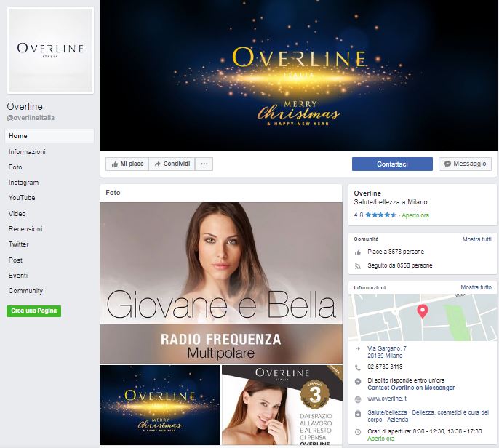Click 'Salute/bellezza a Milano' subtitle
This screenshot has width=499, height=448.
click(391, 202)
